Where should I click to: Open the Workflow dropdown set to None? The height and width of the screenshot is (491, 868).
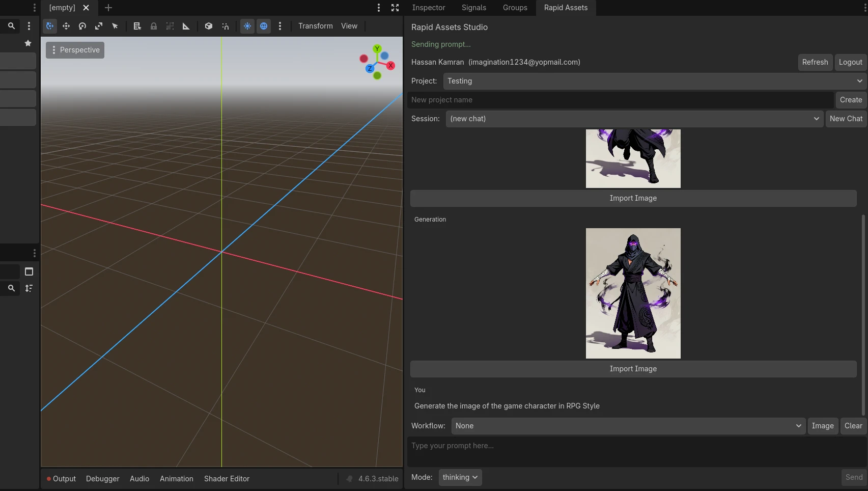[x=628, y=426]
